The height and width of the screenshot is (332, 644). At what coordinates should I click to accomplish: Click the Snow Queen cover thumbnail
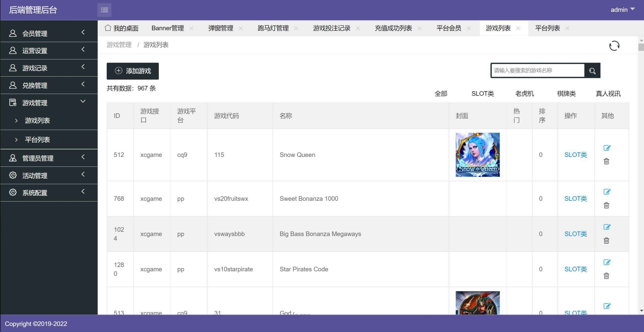pos(477,155)
